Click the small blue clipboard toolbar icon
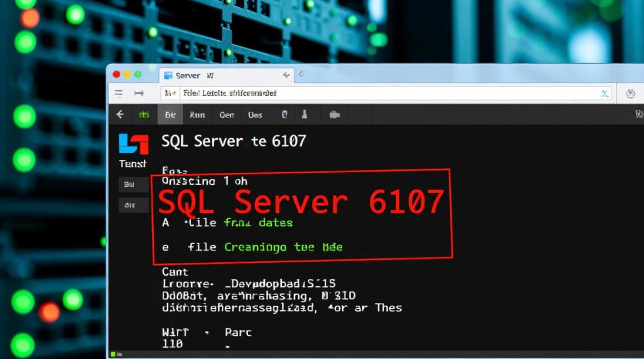 click(284, 114)
